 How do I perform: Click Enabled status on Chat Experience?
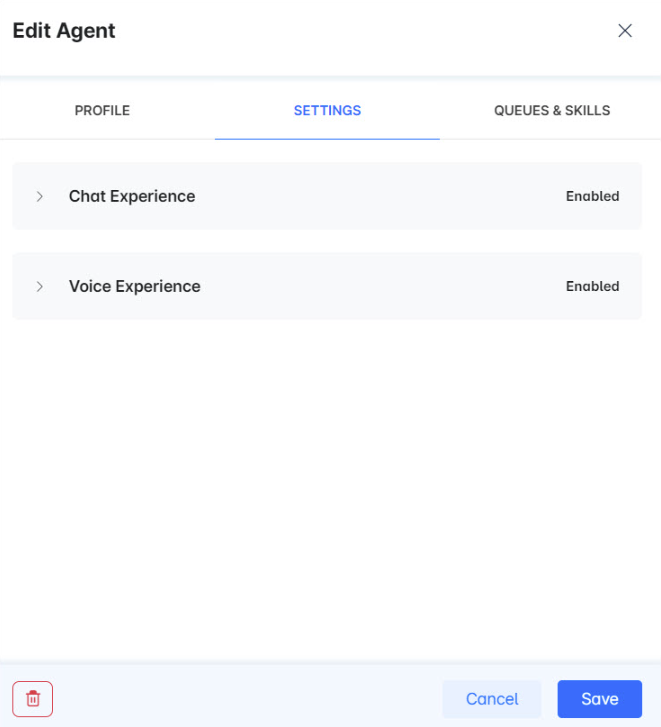(x=592, y=196)
